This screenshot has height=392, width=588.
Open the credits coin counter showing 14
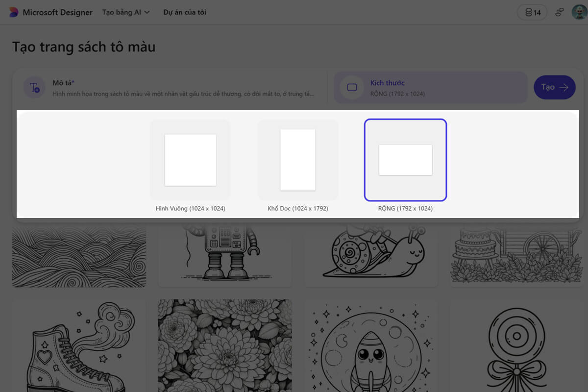coord(533,13)
